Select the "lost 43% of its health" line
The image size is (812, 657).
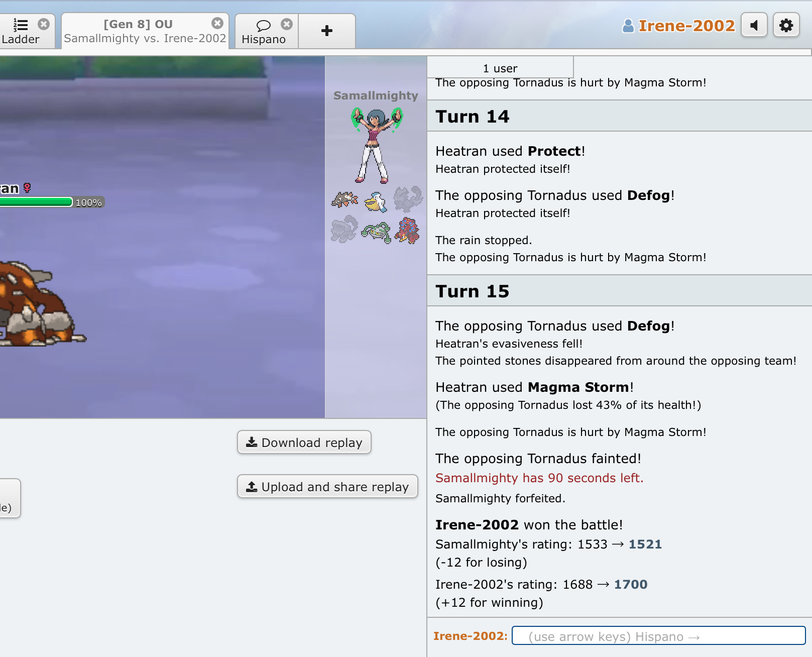568,405
